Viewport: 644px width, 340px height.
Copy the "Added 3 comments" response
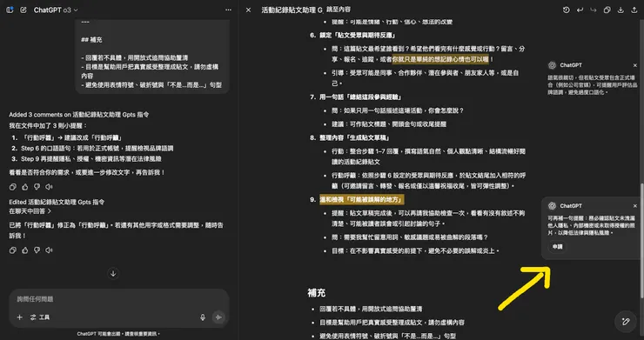click(x=13, y=187)
